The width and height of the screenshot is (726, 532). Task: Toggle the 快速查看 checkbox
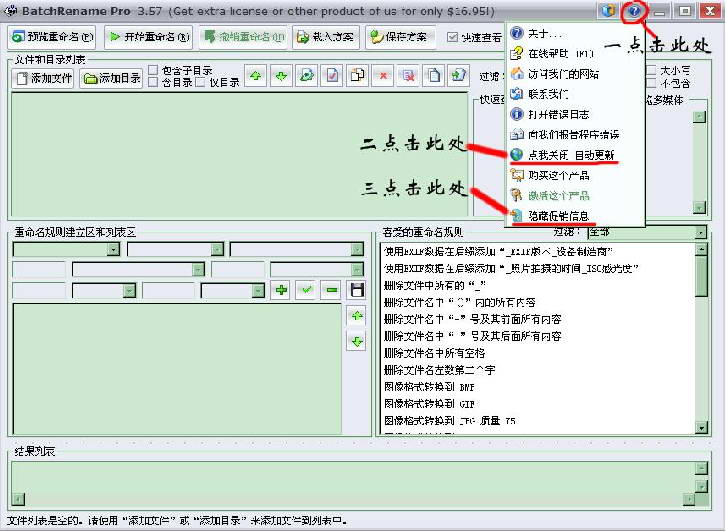click(x=452, y=37)
